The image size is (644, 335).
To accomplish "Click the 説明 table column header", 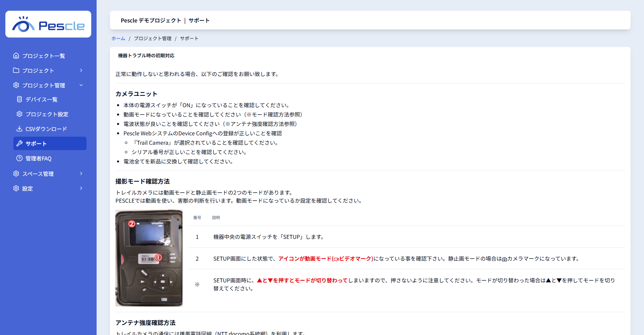I will (216, 218).
